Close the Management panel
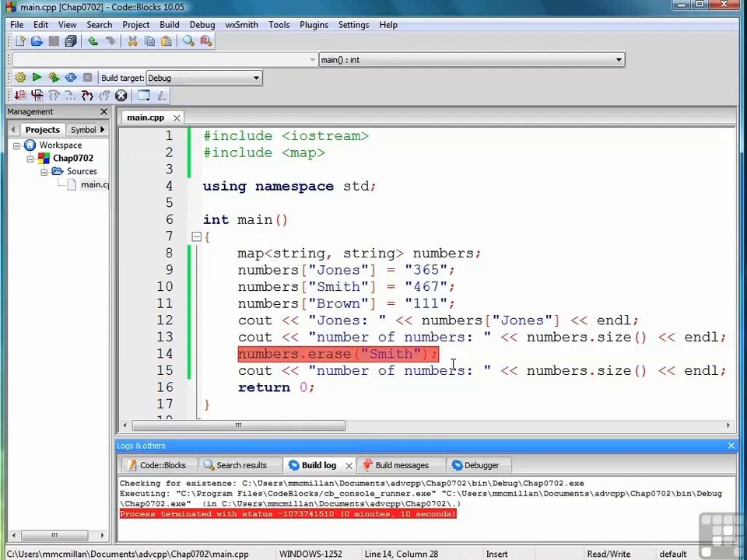747x560 pixels. click(x=103, y=111)
